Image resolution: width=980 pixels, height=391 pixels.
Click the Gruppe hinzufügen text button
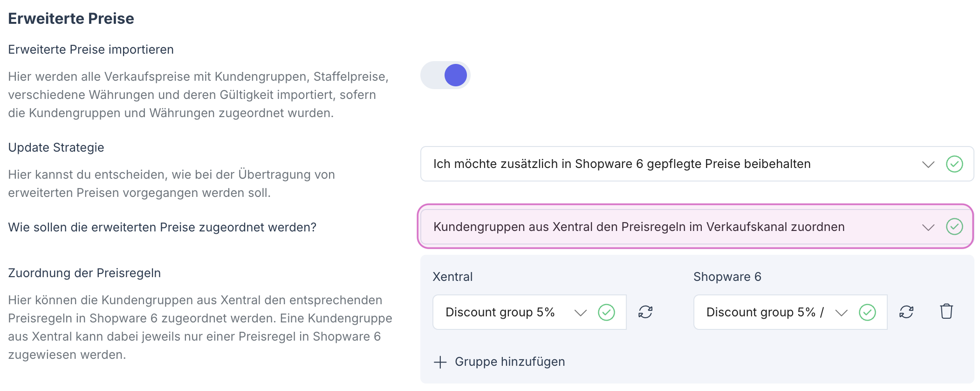510,362
